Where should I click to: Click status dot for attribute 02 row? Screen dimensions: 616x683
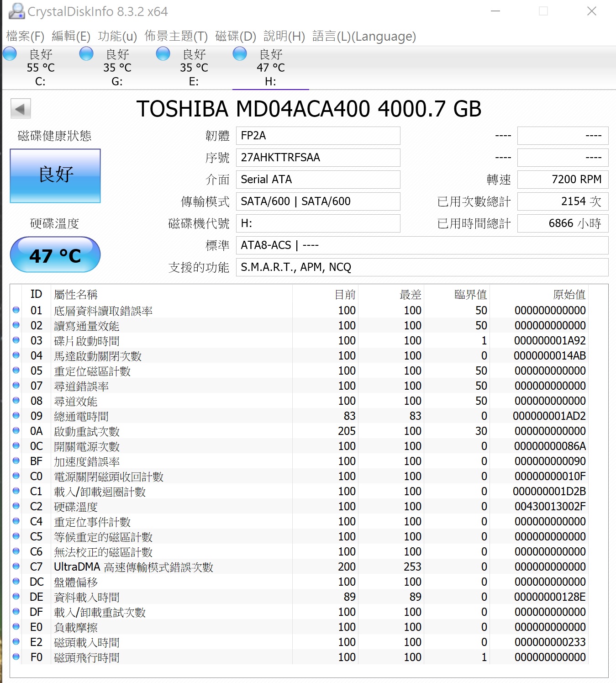pos(16,325)
